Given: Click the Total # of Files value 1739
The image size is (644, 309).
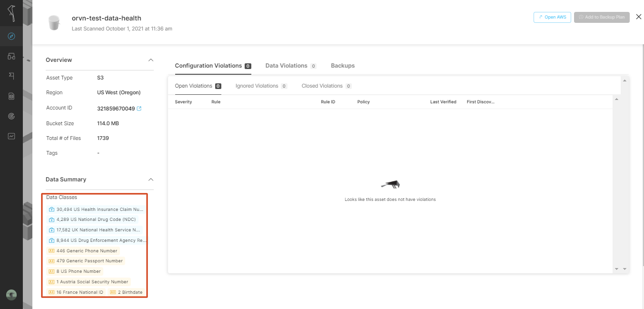Looking at the screenshot, I should (103, 138).
